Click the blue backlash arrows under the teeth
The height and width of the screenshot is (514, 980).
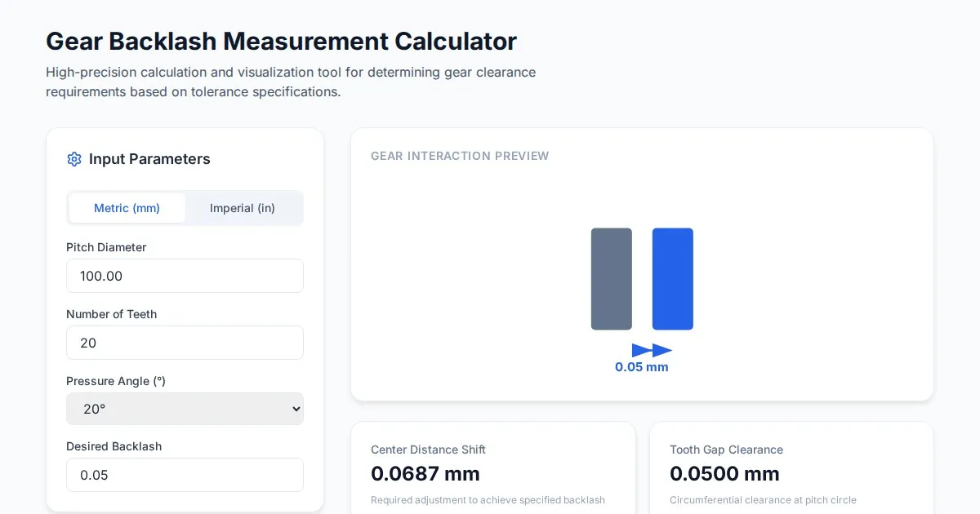(x=652, y=351)
